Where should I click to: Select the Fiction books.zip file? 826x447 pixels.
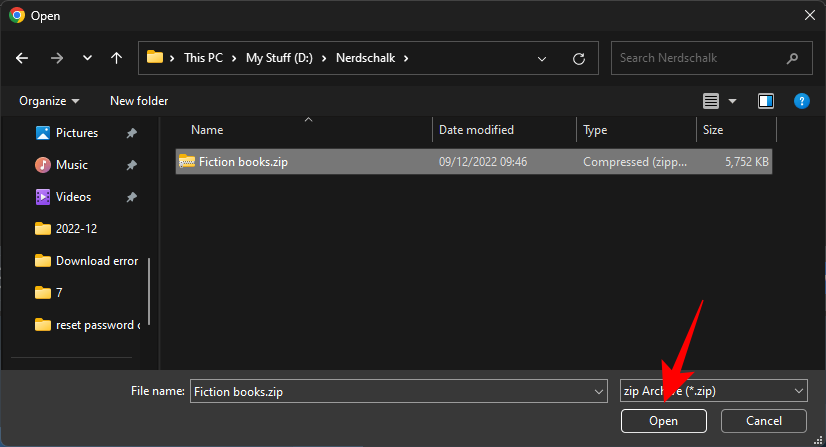[x=243, y=162]
